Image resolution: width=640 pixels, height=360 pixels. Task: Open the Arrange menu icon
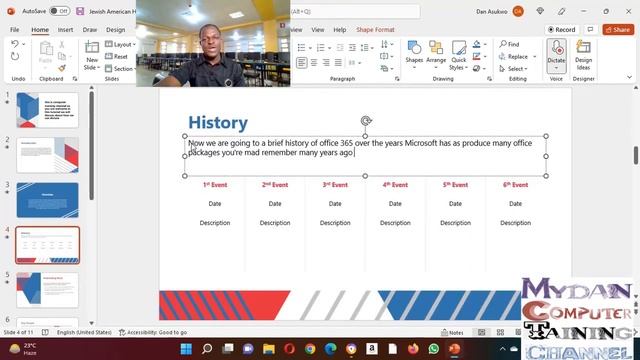tap(436, 48)
